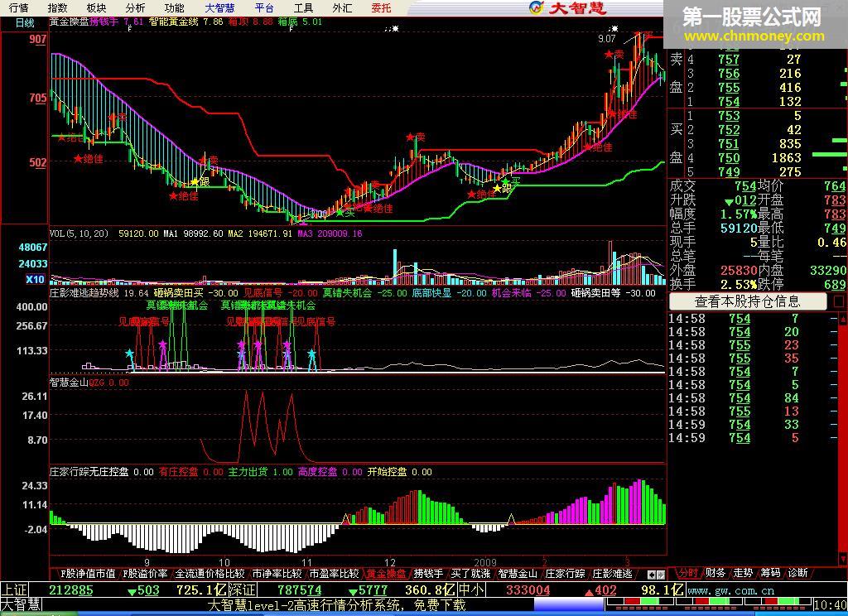Click the 庄影难逃趋势线 indicator title

pyautogui.click(x=84, y=293)
